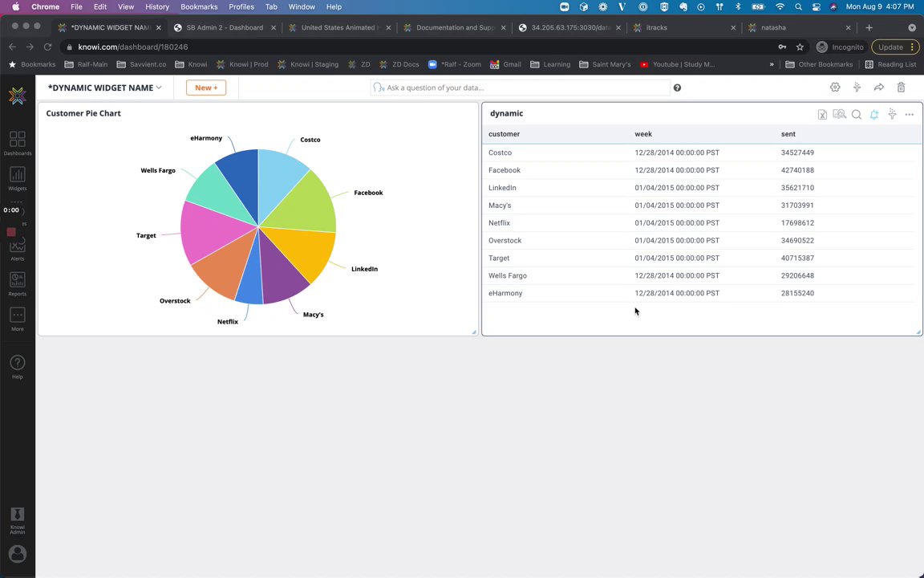Open dashboard settings gear icon

[835, 88]
